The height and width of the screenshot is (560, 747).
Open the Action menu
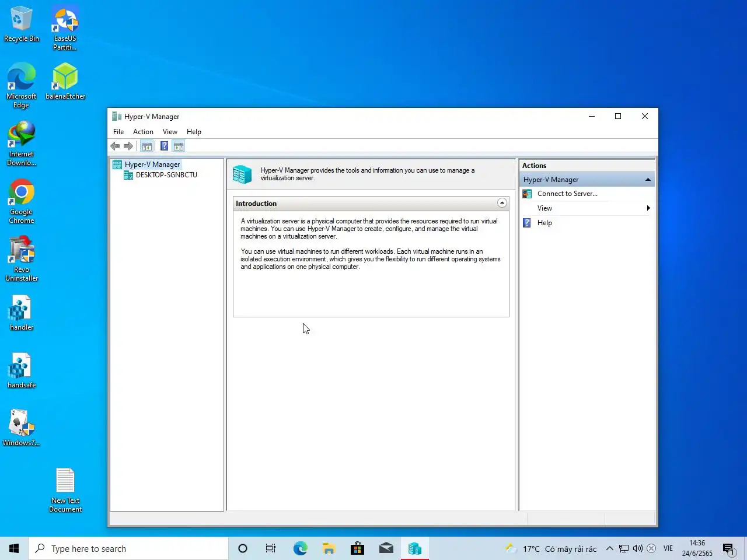click(143, 132)
